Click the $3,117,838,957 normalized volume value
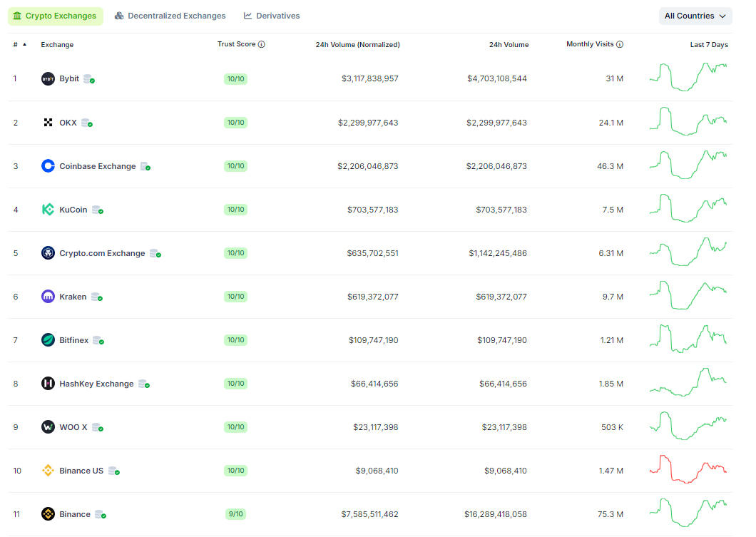Screen dimensions: 756x537 [370, 78]
